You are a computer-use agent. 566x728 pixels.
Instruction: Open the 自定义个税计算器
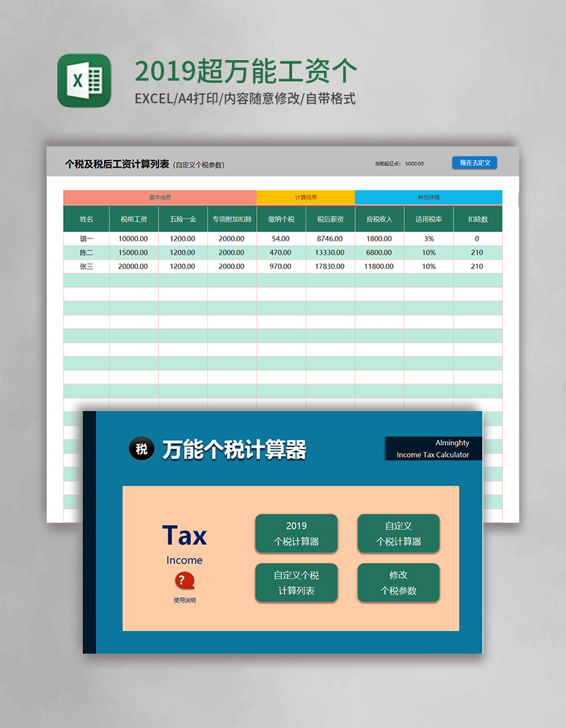[x=398, y=533]
